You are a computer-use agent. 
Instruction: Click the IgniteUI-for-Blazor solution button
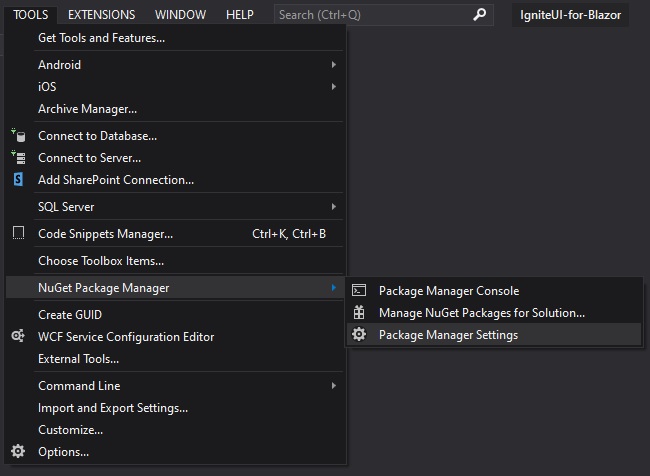pyautogui.click(x=571, y=15)
